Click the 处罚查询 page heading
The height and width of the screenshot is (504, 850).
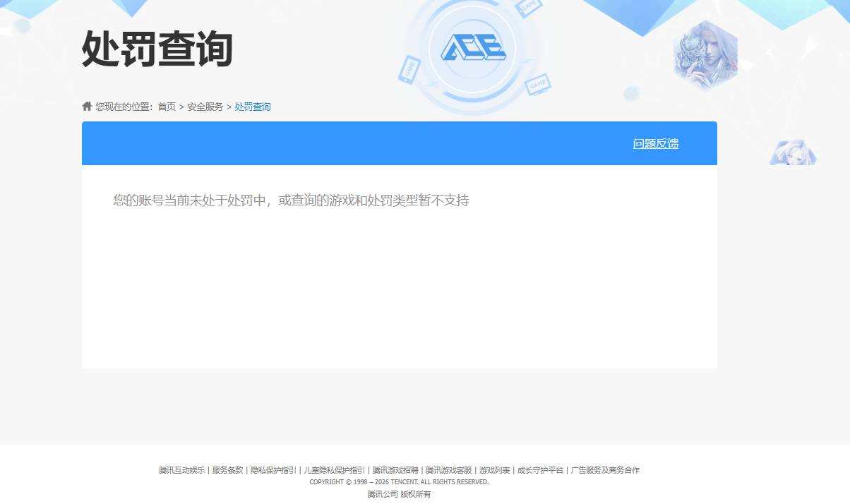click(x=157, y=49)
